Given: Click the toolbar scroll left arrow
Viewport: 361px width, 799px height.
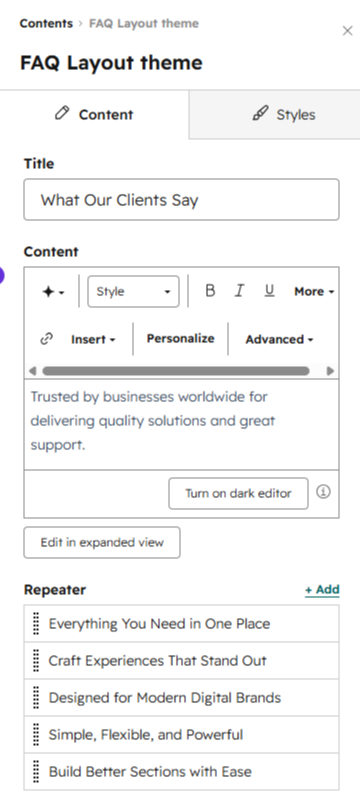Looking at the screenshot, I should tap(33, 371).
